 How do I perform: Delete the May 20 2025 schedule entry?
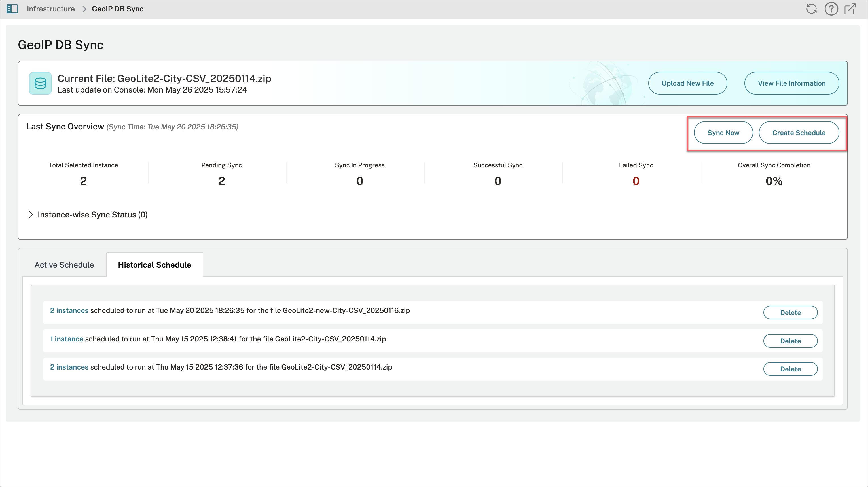790,313
